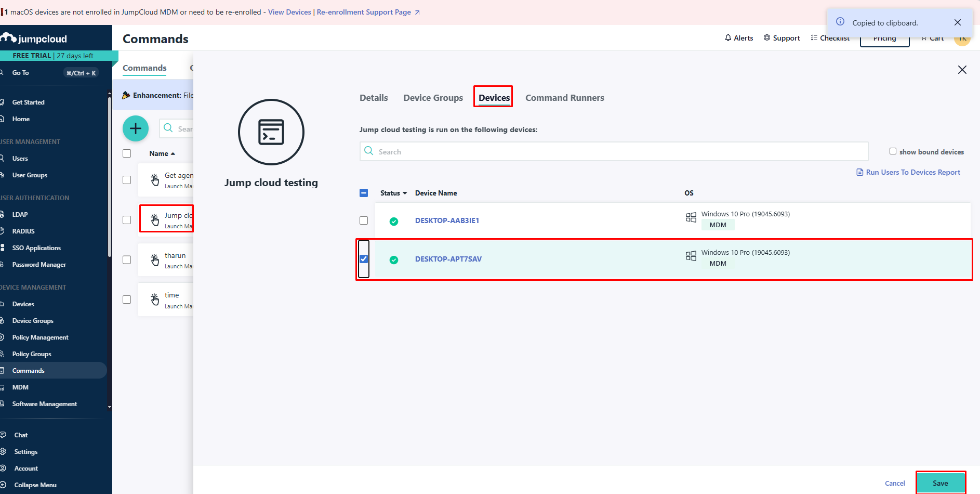
Task: Click Windows OS icon in DESKTOP-APT7SAV row
Action: tap(691, 256)
